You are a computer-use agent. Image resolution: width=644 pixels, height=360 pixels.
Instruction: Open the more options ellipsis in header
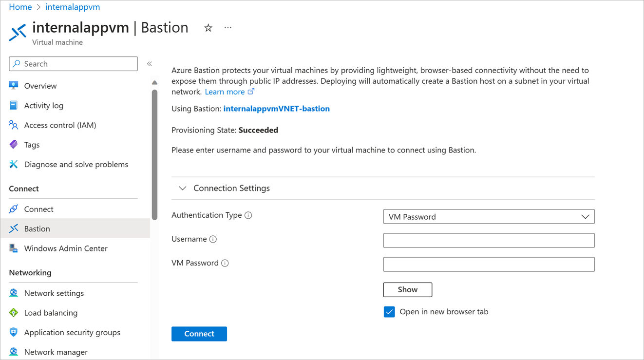(x=228, y=28)
